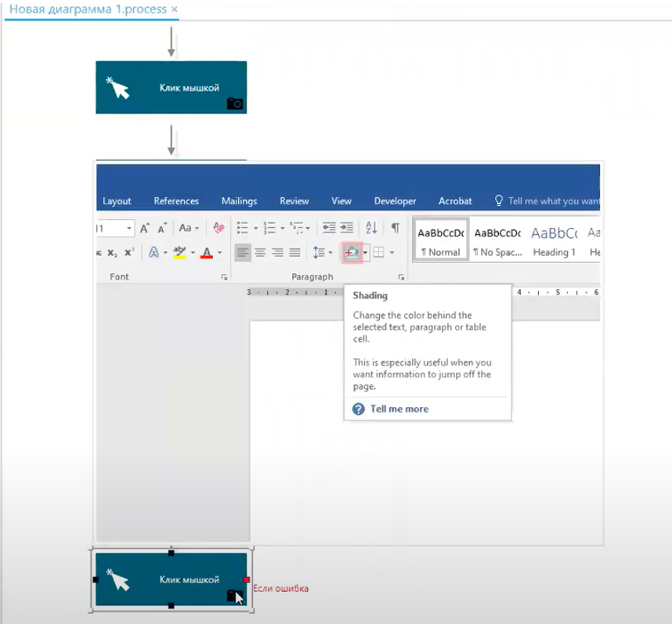The height and width of the screenshot is (624, 672).
Task: Click the Center alignment icon
Action: [x=261, y=252]
